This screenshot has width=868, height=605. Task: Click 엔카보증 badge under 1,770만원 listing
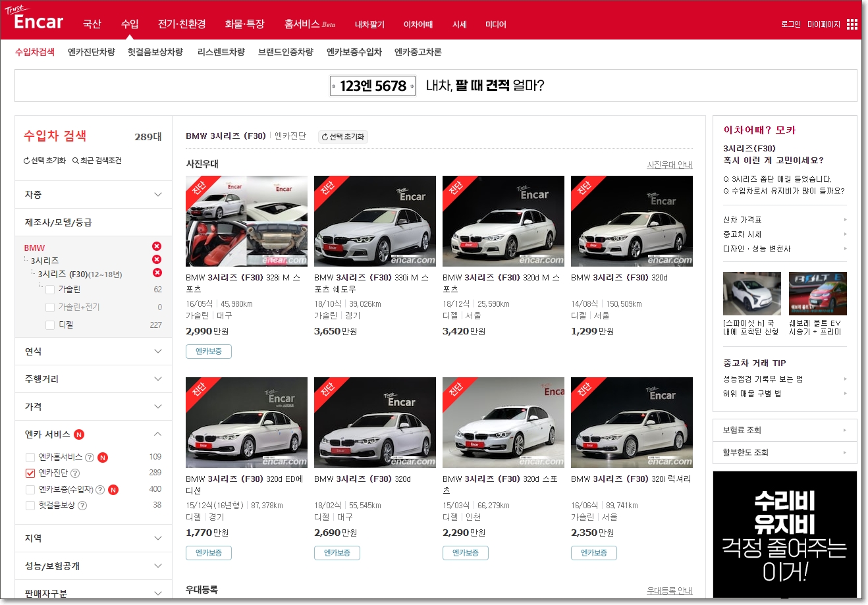209,553
